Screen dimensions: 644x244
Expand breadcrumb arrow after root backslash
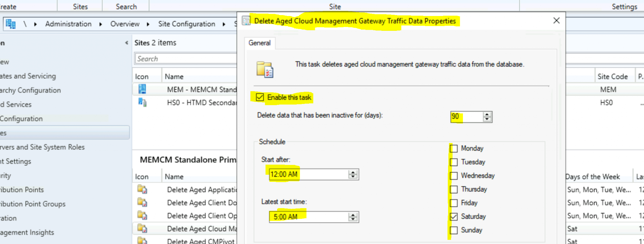tap(35, 24)
